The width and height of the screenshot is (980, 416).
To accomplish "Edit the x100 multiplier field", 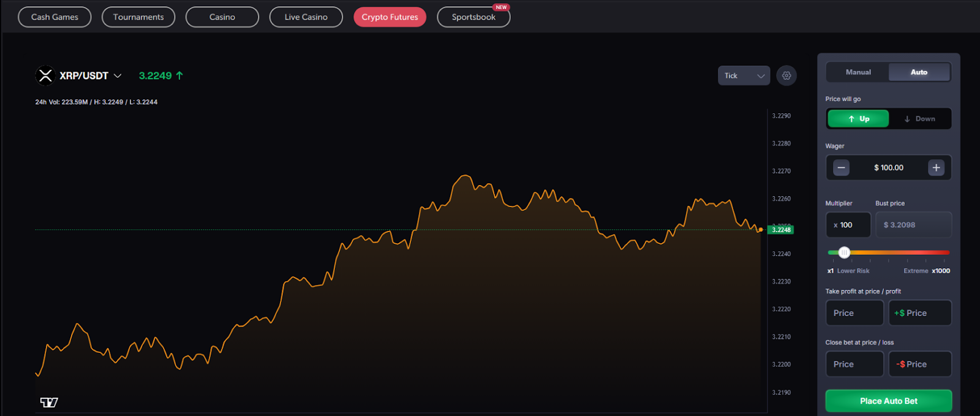I will coord(848,225).
